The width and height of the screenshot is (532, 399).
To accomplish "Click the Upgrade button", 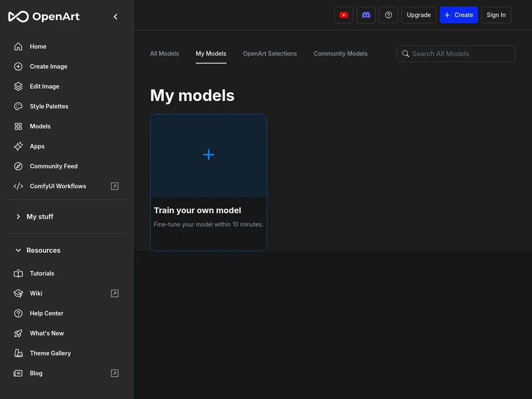I will point(419,15).
